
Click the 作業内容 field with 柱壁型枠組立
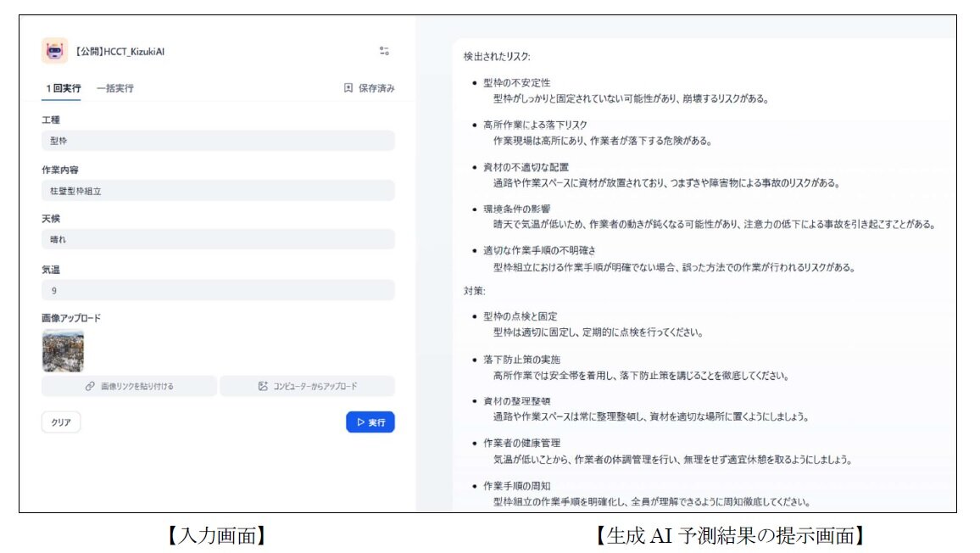[218, 191]
